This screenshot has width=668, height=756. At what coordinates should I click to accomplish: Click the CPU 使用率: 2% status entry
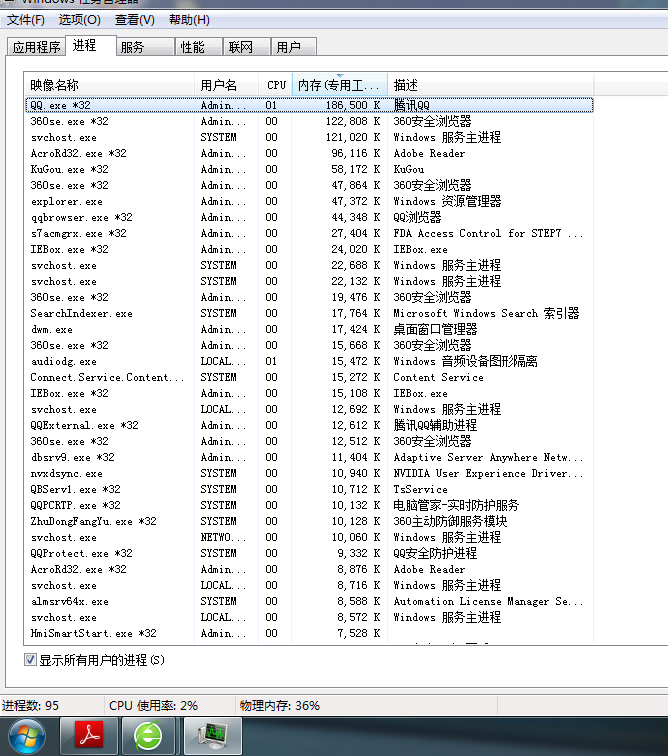click(x=153, y=705)
